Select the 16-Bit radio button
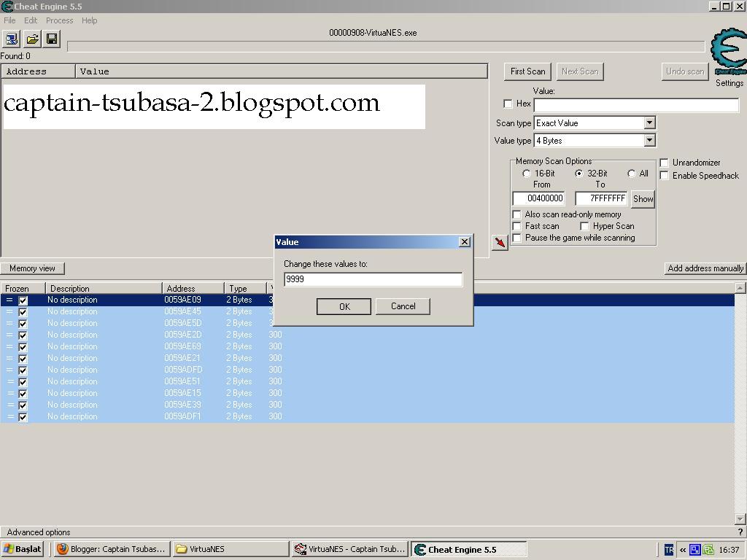This screenshot has height=560, width=747. click(x=527, y=174)
